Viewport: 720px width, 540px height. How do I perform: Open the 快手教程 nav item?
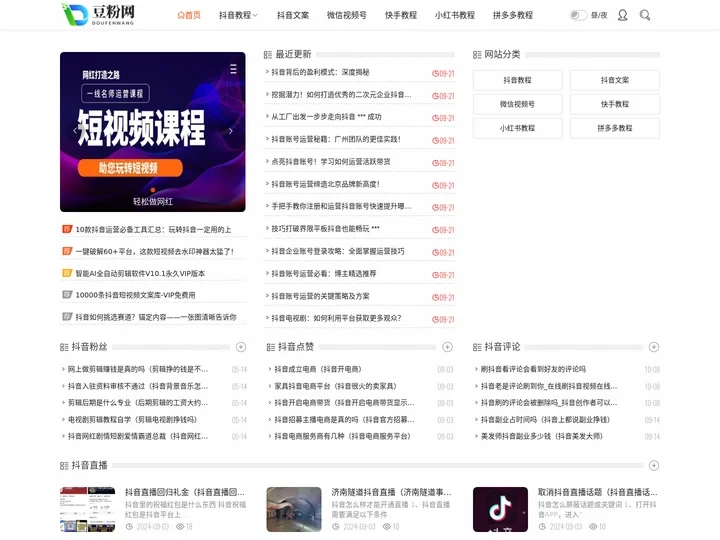[400, 15]
